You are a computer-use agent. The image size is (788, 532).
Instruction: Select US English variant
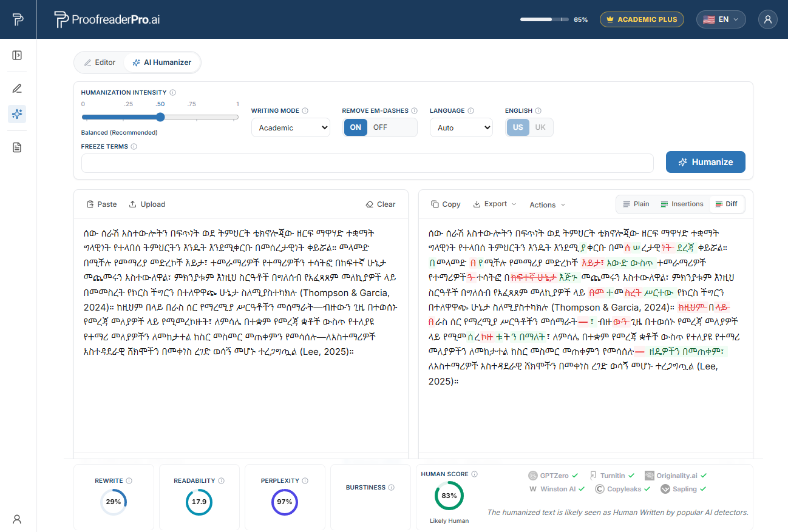pyautogui.click(x=518, y=127)
